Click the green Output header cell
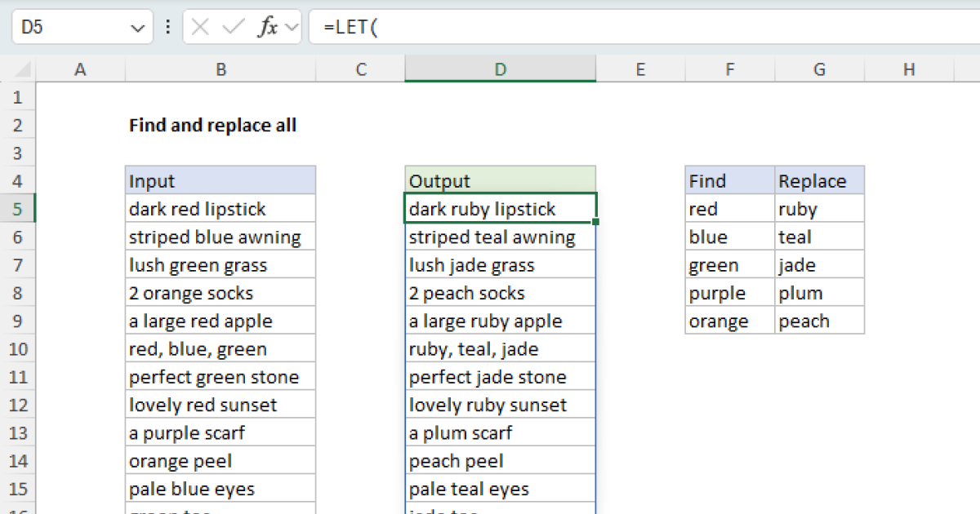Image resolution: width=980 pixels, height=514 pixels. click(500, 181)
